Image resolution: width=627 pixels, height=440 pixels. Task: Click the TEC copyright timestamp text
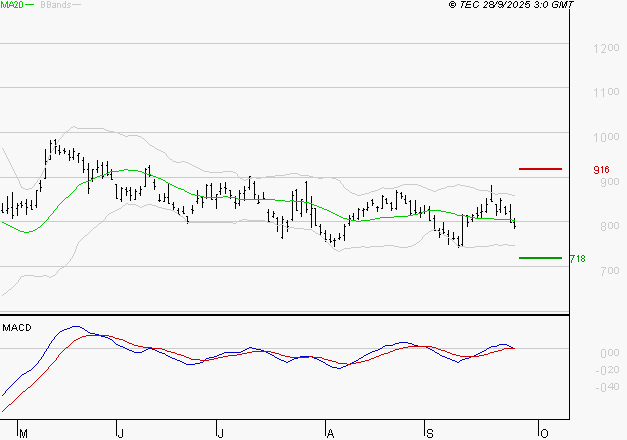coord(511,5)
